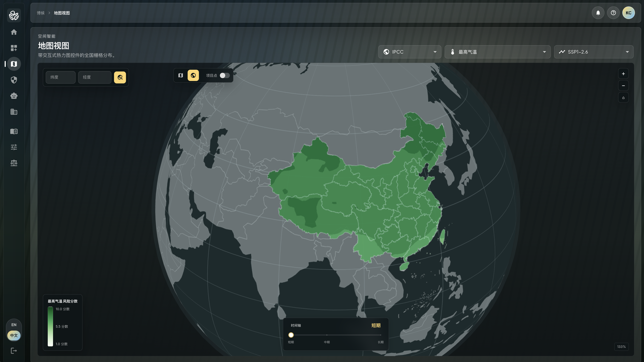Viewport: 644px width, 362px height.
Task: Click the 5.5 分数 legend label
Action: tap(62, 326)
